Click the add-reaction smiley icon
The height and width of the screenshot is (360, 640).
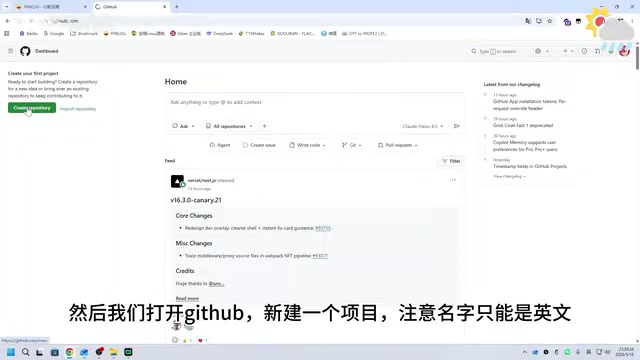[x=175, y=340]
